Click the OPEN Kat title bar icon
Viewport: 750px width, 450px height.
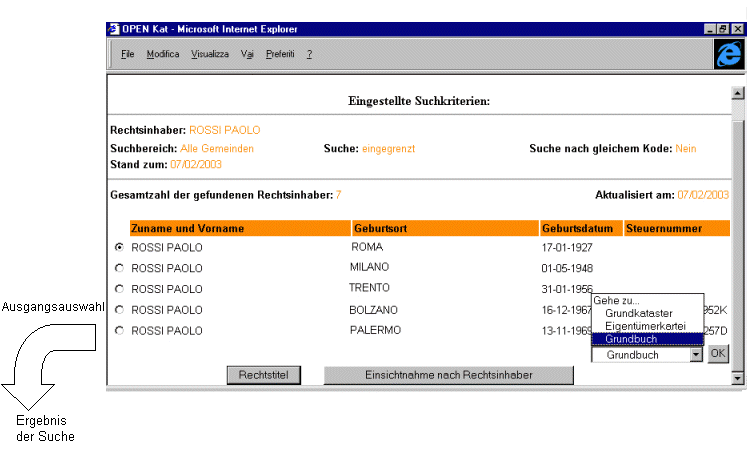pos(114,29)
